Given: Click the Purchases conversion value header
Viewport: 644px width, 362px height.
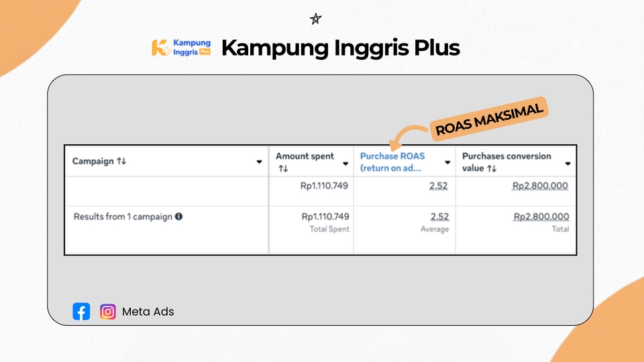Looking at the screenshot, I should pos(506,162).
